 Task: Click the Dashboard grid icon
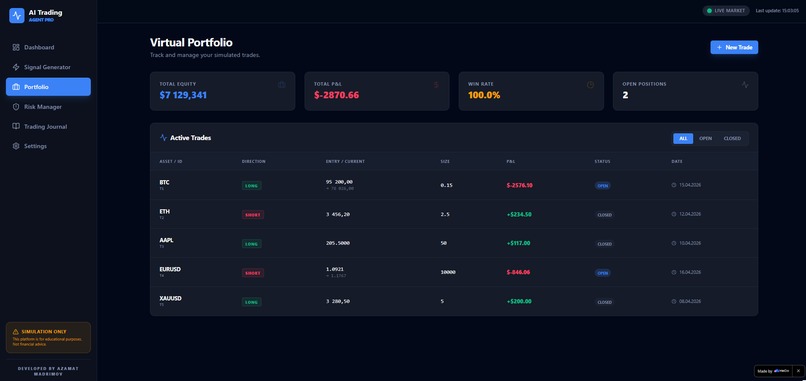click(16, 47)
